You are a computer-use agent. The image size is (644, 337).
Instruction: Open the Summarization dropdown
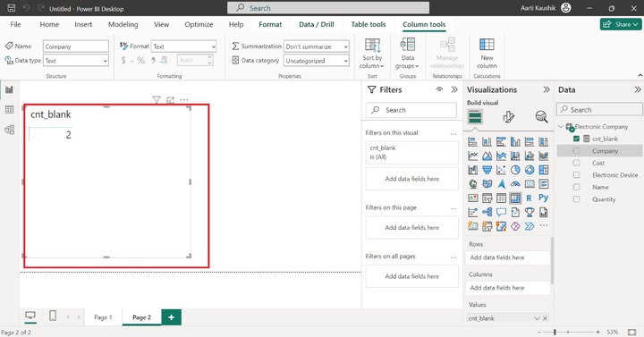317,46
